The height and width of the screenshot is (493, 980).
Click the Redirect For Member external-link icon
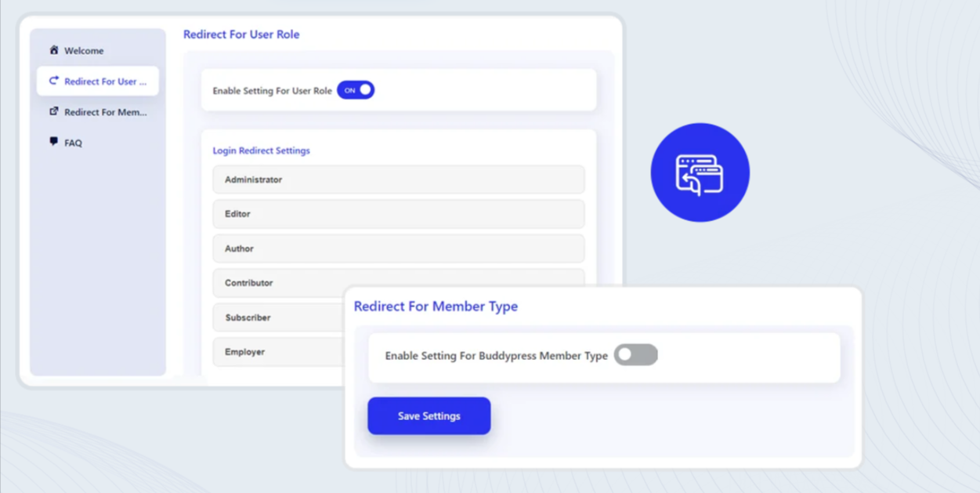(x=53, y=111)
